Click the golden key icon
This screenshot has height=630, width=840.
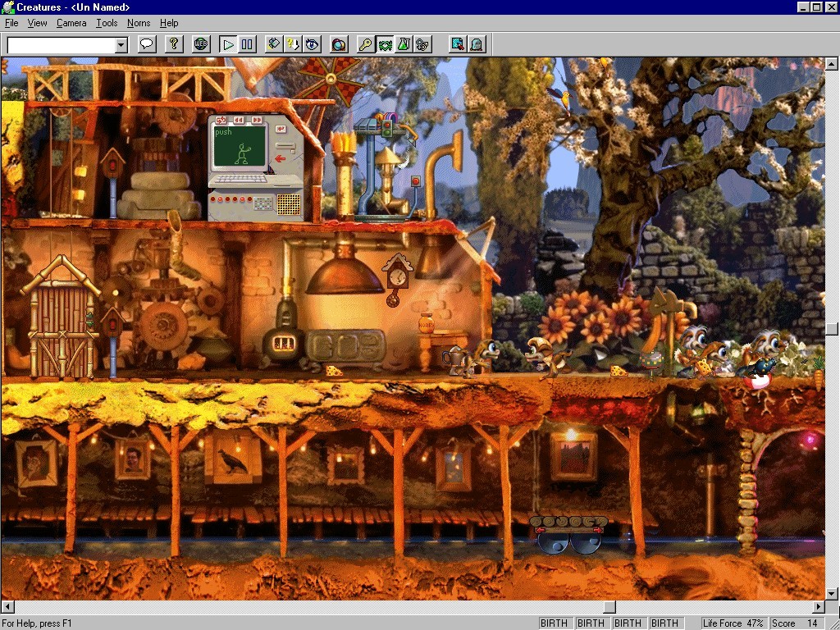pyautogui.click(x=366, y=44)
